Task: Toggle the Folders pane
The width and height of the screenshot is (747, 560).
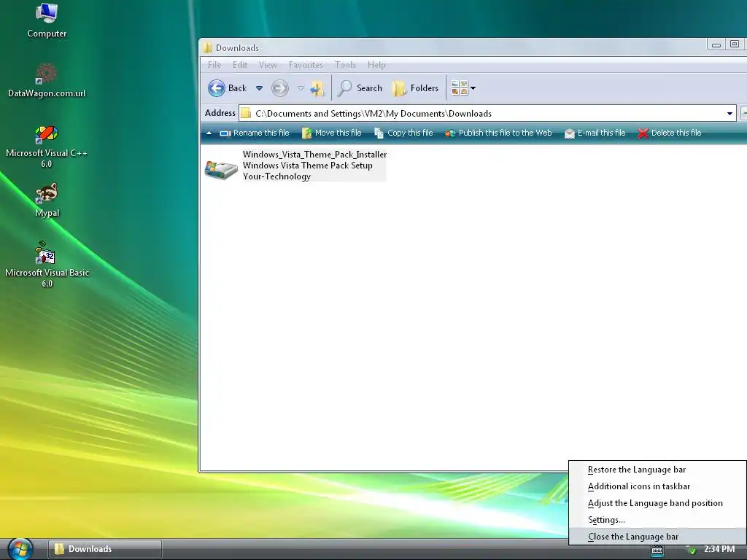Action: pos(415,88)
